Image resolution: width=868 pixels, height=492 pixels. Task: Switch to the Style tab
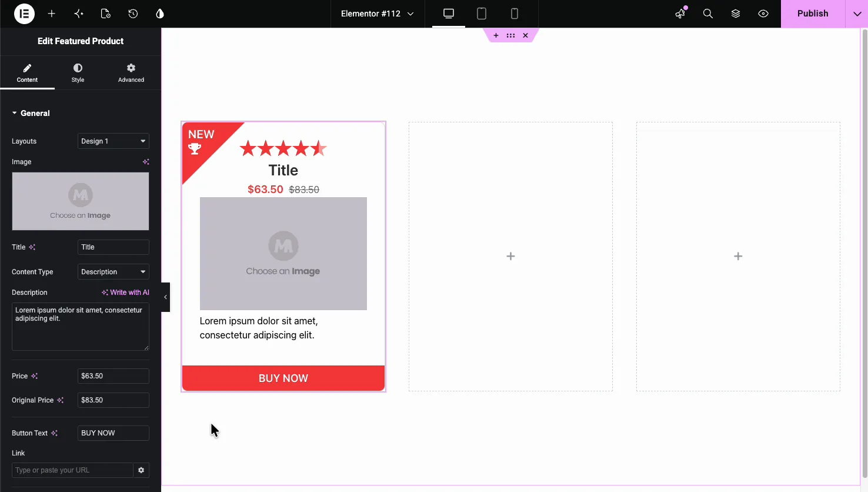[x=78, y=73]
